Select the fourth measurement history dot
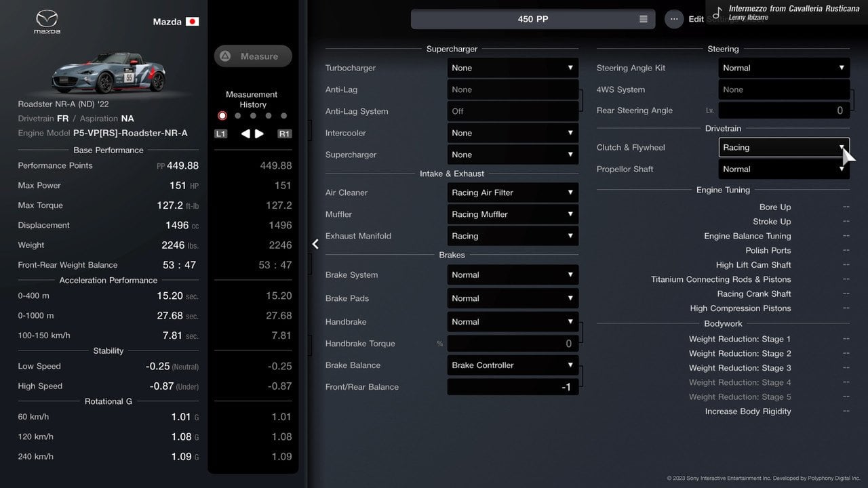Screen dimensions: 868x488 (269, 116)
